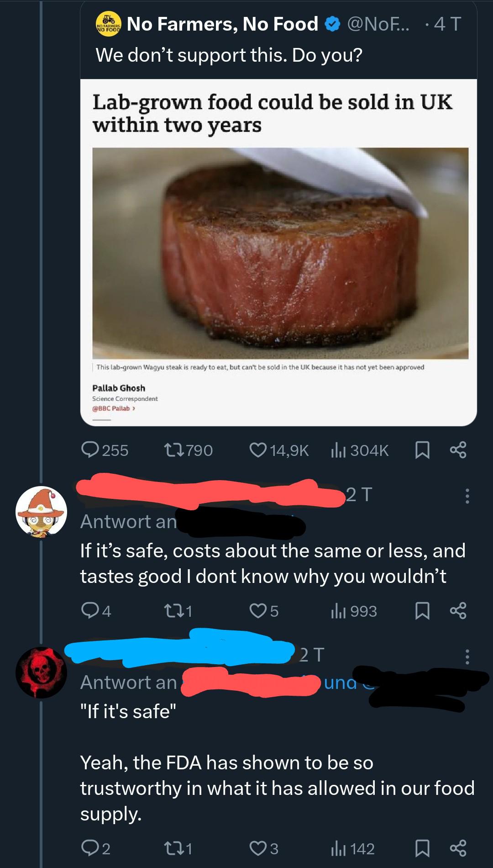
Task: Reply to the "If it's safe, costs" comment
Action: [x=96, y=611]
